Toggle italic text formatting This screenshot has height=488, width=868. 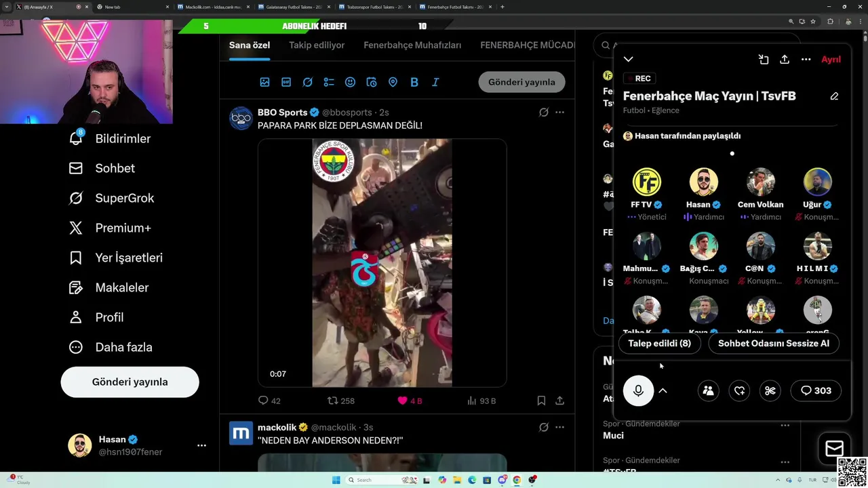pyautogui.click(x=435, y=82)
